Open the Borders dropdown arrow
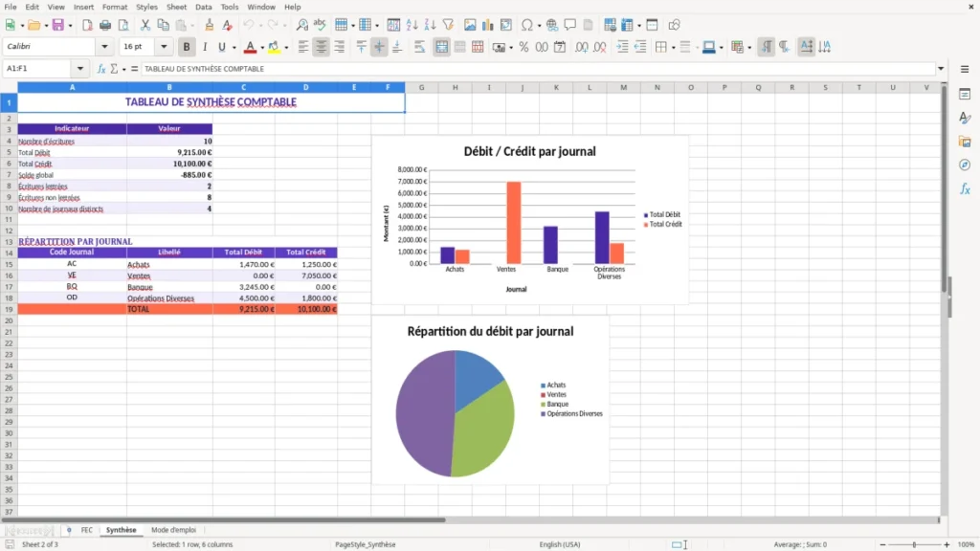 tap(673, 48)
